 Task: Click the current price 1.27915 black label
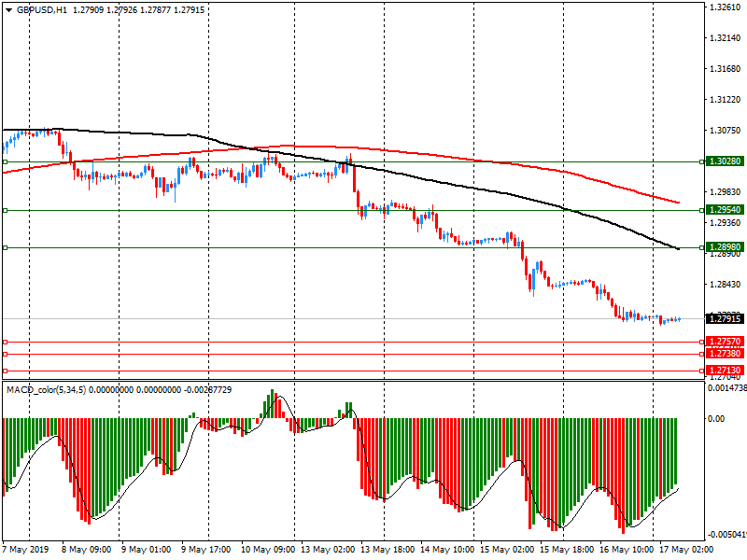point(725,319)
